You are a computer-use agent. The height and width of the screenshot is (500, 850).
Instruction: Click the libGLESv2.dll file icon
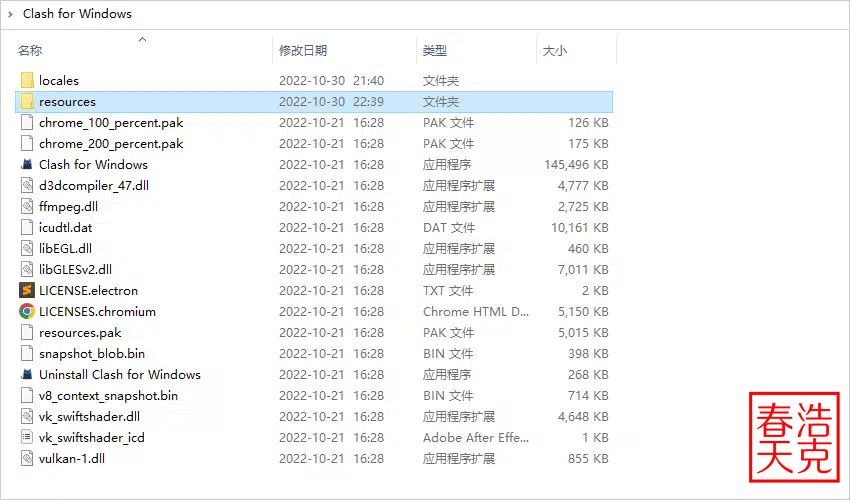(x=27, y=270)
